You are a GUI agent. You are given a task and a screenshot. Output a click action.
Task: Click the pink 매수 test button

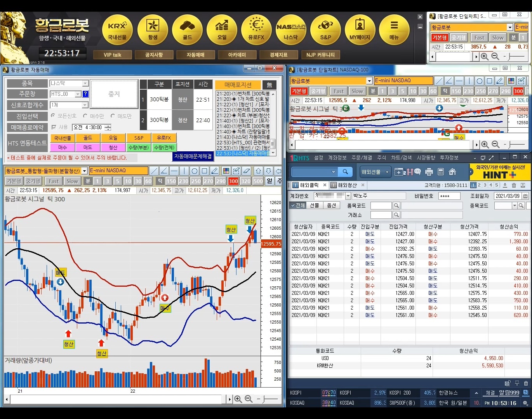(x=63, y=147)
